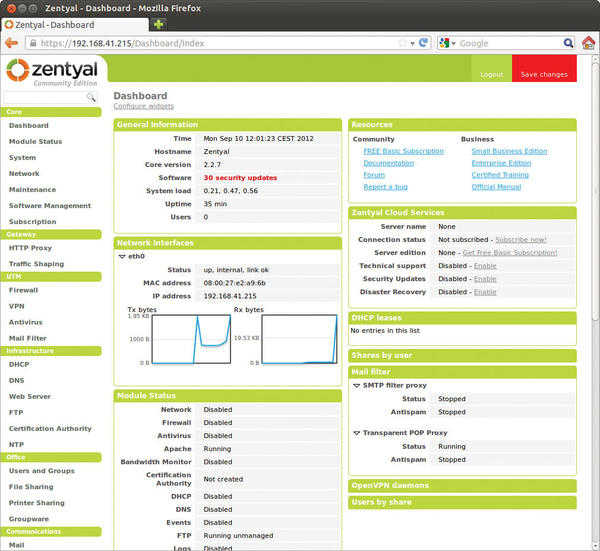Collapse the eth0 interface section
The width and height of the screenshot is (600, 551).
click(x=122, y=256)
